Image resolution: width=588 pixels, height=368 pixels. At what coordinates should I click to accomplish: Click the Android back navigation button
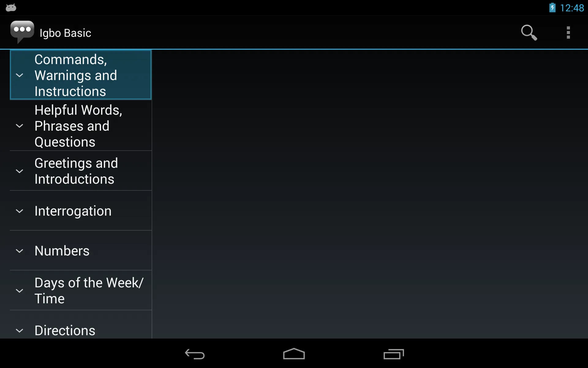click(x=194, y=353)
